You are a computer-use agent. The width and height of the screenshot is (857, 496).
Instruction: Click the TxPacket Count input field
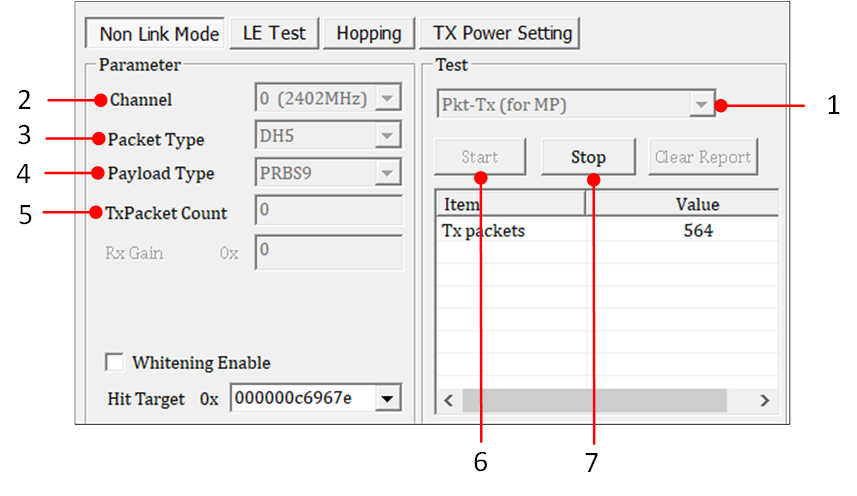pos(329,212)
